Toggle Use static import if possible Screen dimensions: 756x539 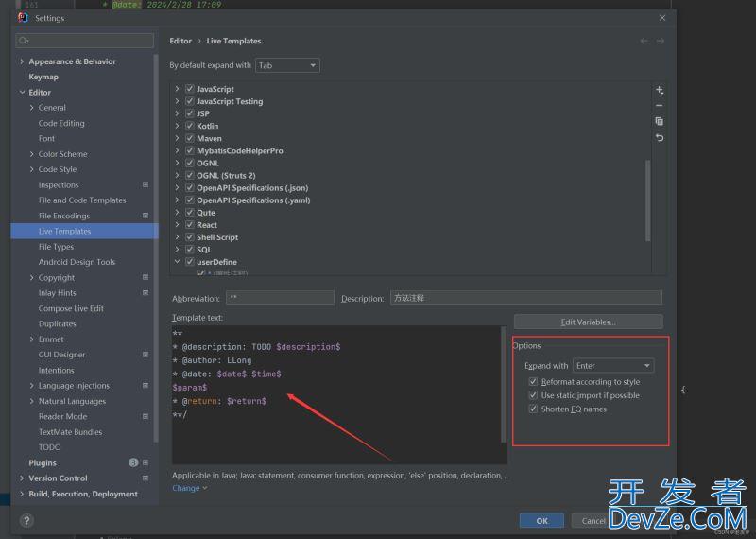[x=533, y=395]
